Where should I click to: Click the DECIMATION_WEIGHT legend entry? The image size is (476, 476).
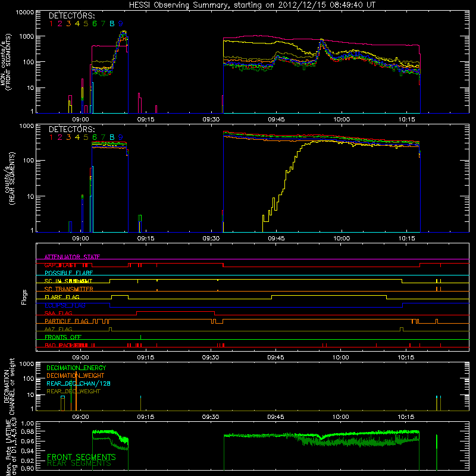click(x=76, y=375)
